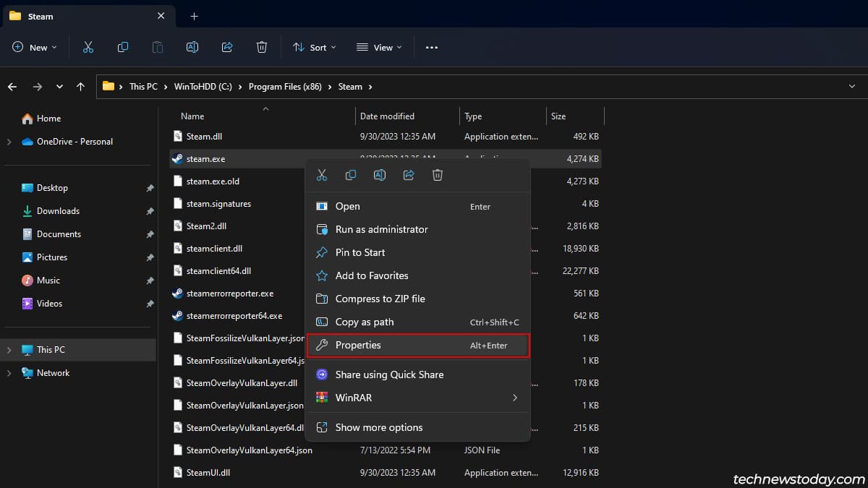Open the View dropdown
Viewport: 868px width, 488px height.
(378, 47)
